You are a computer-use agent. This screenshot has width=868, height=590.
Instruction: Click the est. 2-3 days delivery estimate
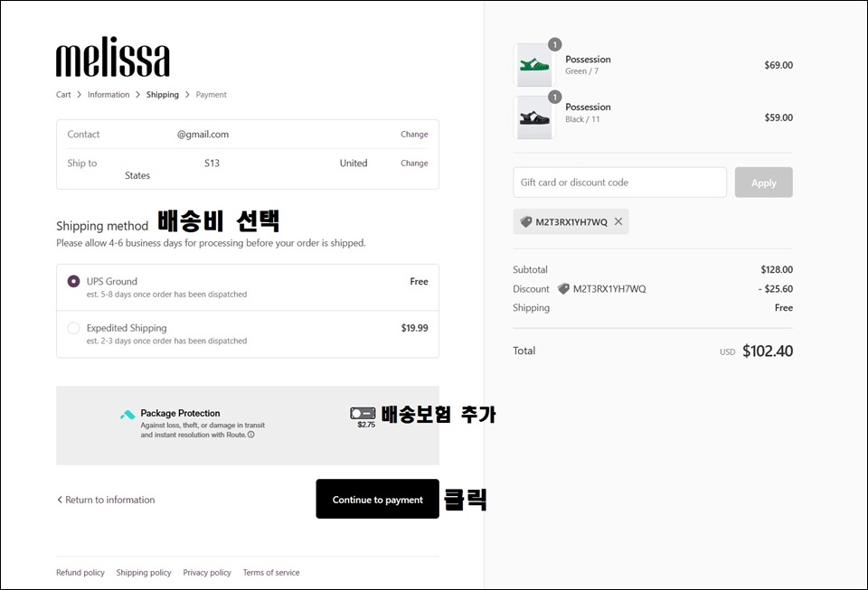click(166, 341)
